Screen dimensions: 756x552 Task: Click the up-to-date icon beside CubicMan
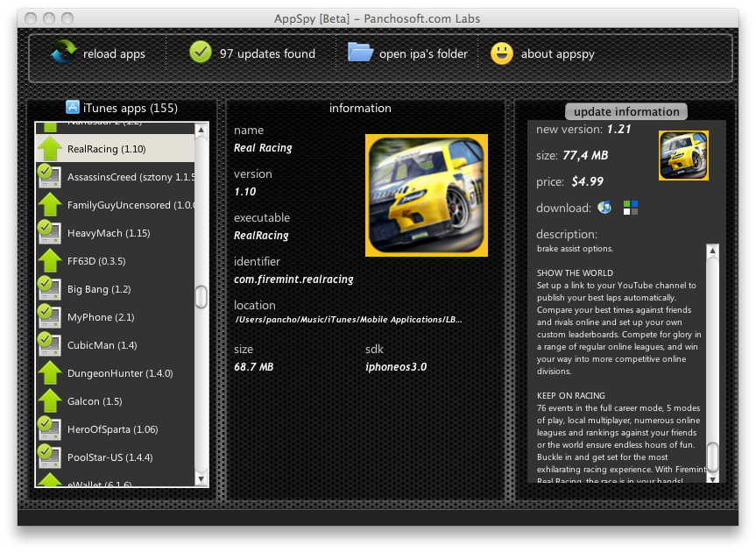(x=49, y=344)
